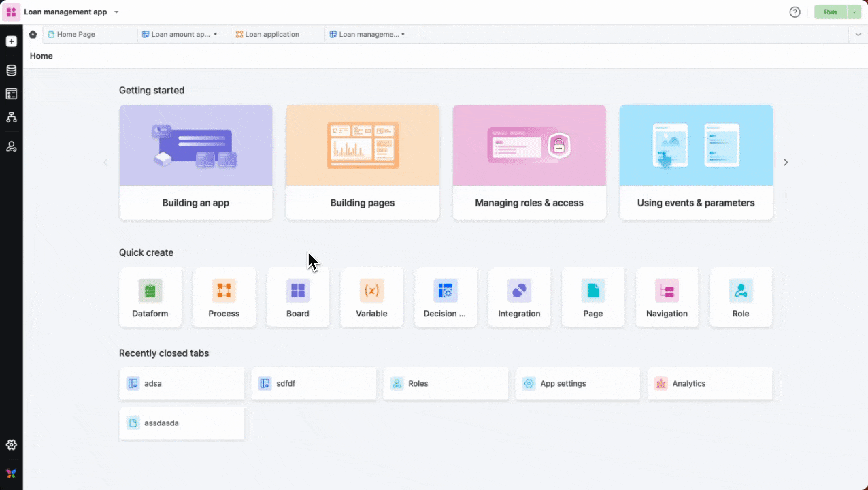868x490 pixels.
Task: Create a new Page
Action: (x=593, y=297)
